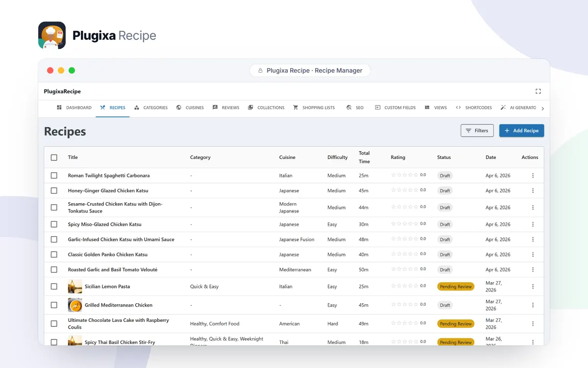588x368 pixels.
Task: Open actions menu for Grilled Mediterranean Chicken
Action: click(x=533, y=305)
